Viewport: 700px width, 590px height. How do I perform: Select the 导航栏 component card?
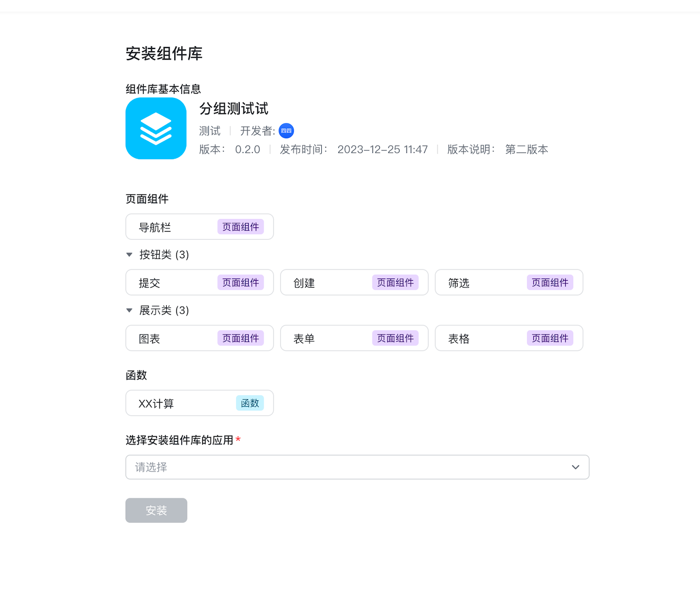(200, 227)
